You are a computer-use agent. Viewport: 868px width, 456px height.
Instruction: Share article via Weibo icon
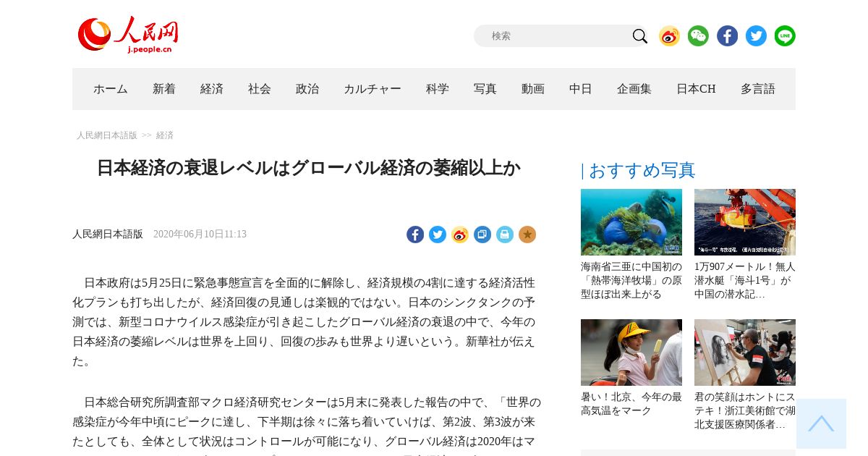pos(460,235)
